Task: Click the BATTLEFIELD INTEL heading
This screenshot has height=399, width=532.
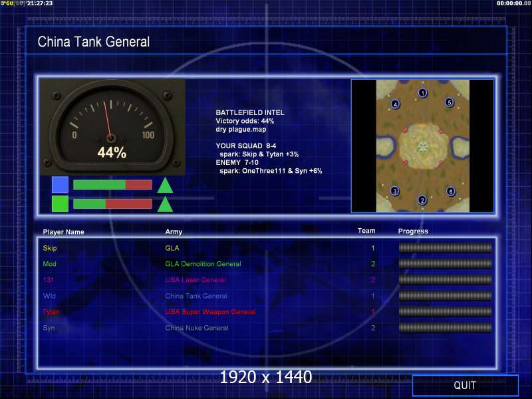Action: point(250,112)
